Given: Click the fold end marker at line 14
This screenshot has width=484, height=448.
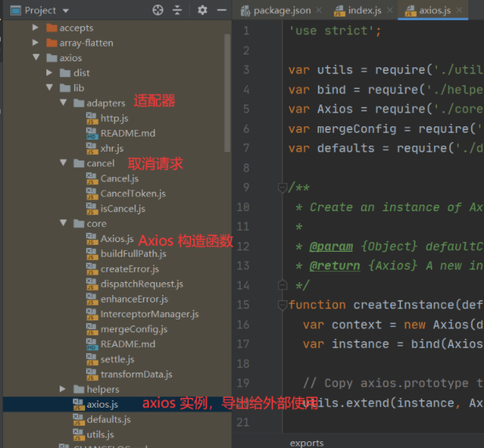Looking at the screenshot, I should (282, 285).
